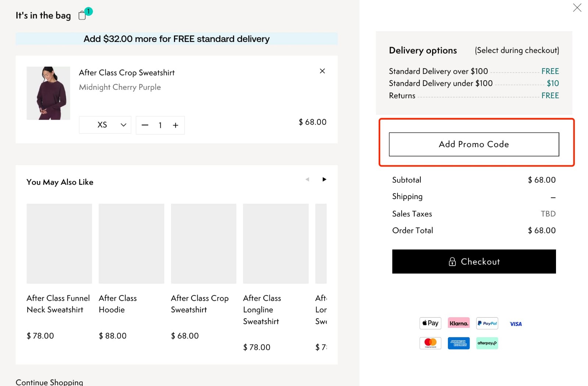The image size is (588, 386).
Task: Click the Midnight Cherry Purple sweatshirt thumbnail
Action: [x=48, y=93]
